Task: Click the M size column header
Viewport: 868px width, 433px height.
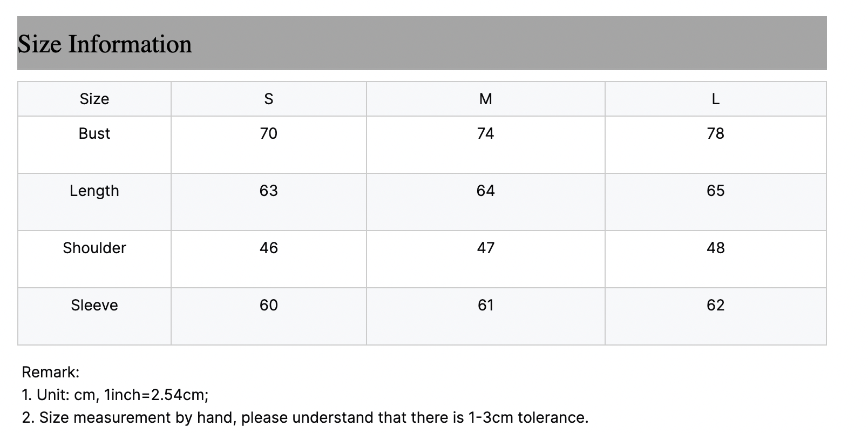Action: tap(486, 99)
